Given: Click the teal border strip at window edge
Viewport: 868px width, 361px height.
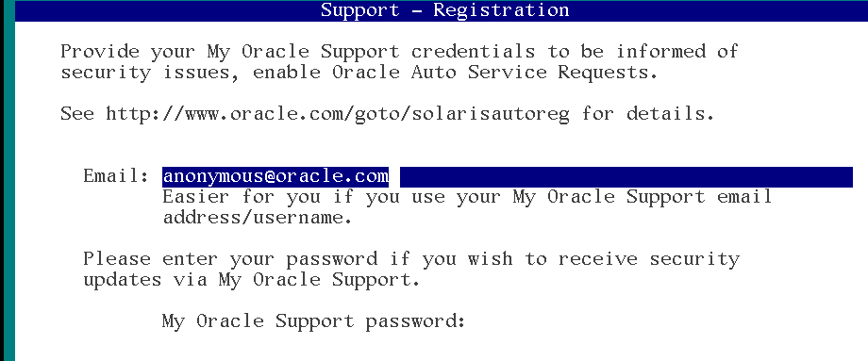Looking at the screenshot, I should (x=7, y=180).
